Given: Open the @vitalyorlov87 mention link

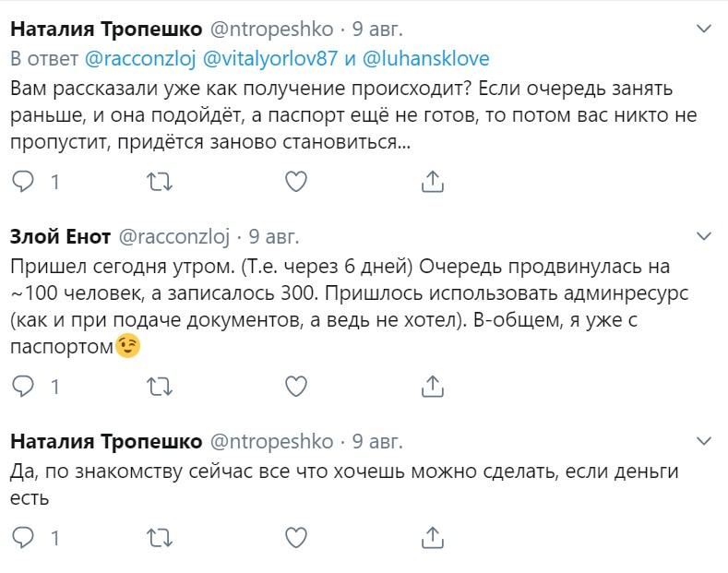Looking at the screenshot, I should click(257, 59).
